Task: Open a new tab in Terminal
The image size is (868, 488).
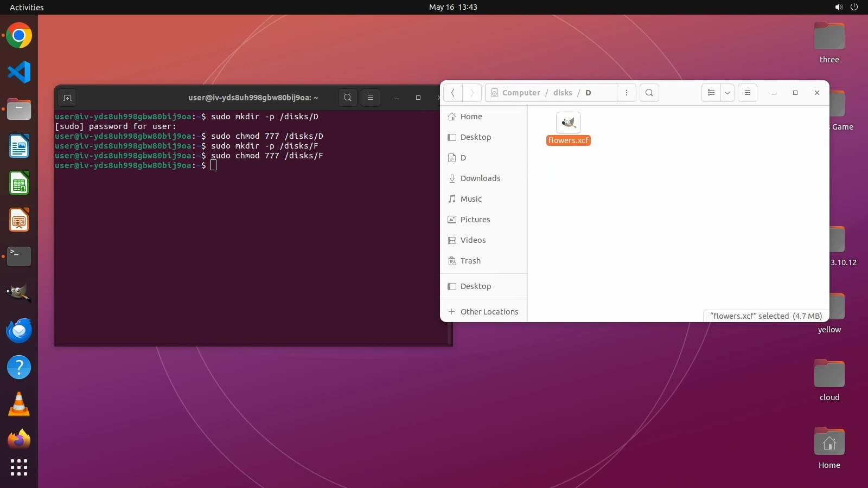Action: coord(67,98)
